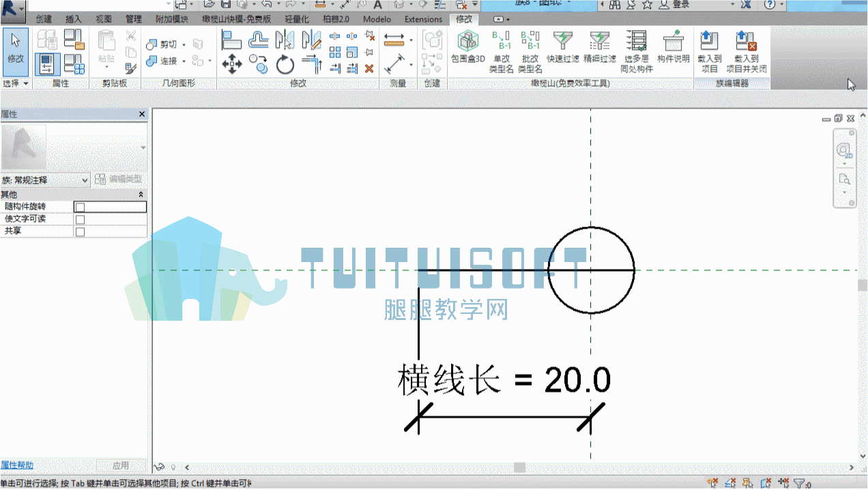Check the 使文字可读 checkbox
868x490 pixels.
pos(80,219)
